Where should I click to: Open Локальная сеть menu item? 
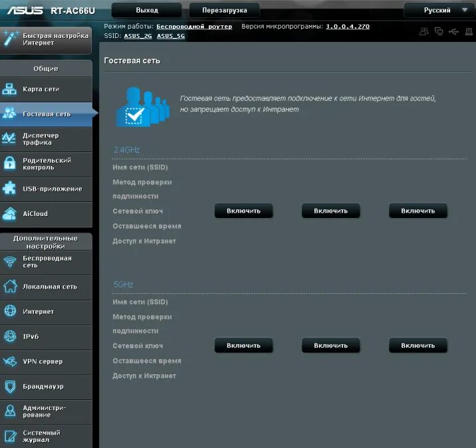[46, 286]
